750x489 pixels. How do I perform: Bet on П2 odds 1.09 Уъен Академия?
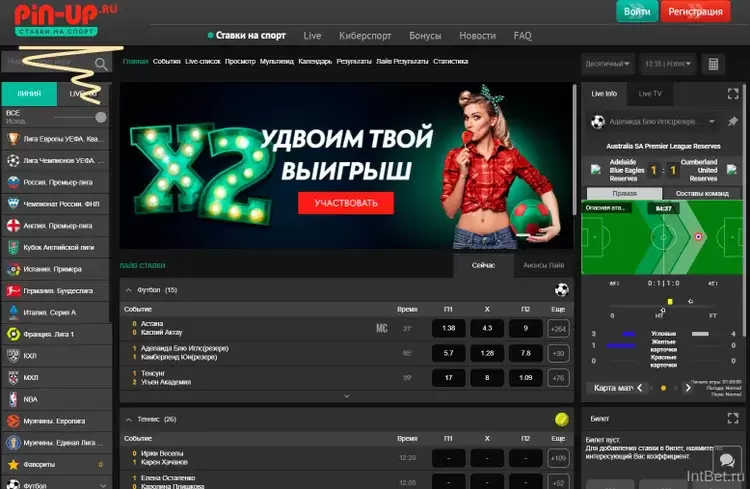(x=526, y=378)
